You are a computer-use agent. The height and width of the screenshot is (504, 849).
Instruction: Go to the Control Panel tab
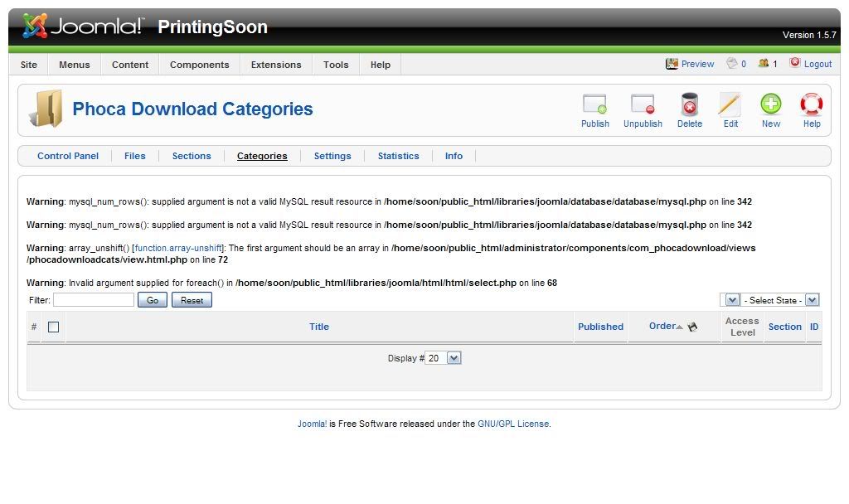coord(68,156)
